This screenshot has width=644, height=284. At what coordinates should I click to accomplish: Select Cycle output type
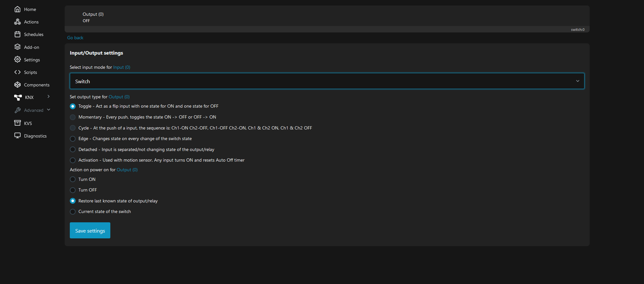coord(73,128)
